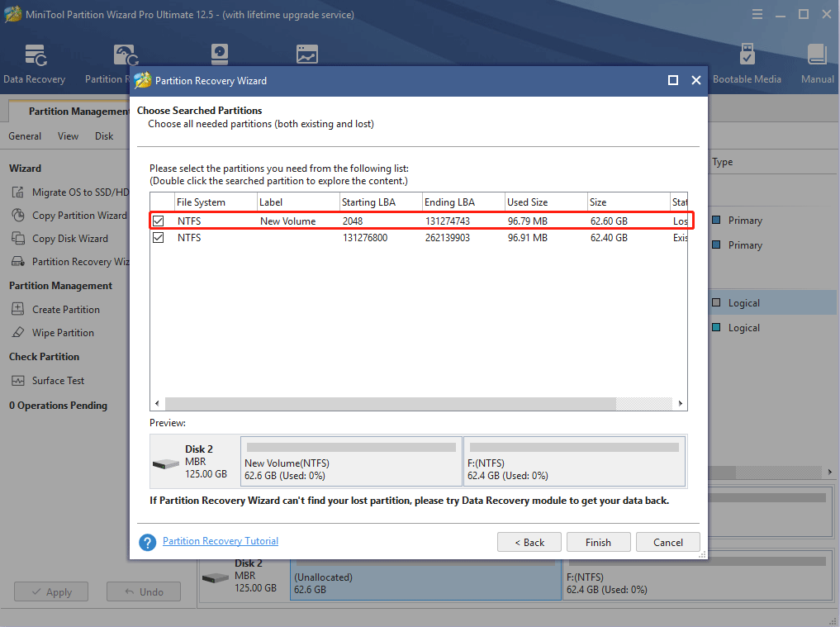The height and width of the screenshot is (627, 840).
Task: Click 0 Operations Pending label
Action: click(58, 405)
